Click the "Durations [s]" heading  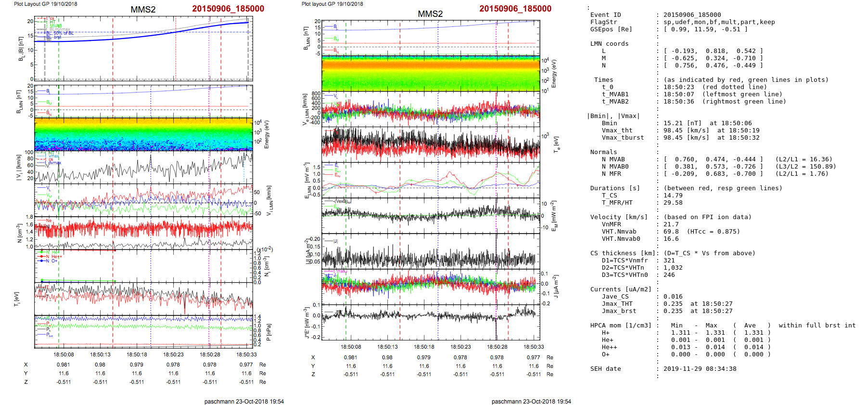pos(615,188)
